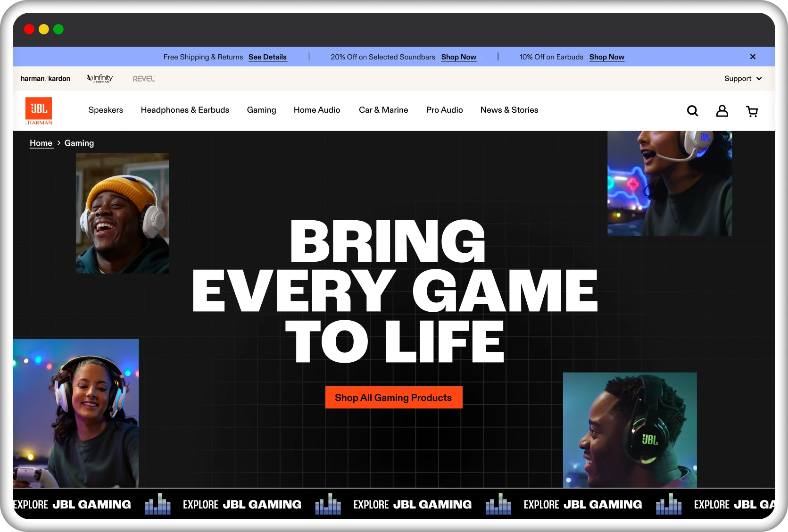Screen dimensions: 788x532
Task: Click the JBL Harman logo
Action: point(39,111)
